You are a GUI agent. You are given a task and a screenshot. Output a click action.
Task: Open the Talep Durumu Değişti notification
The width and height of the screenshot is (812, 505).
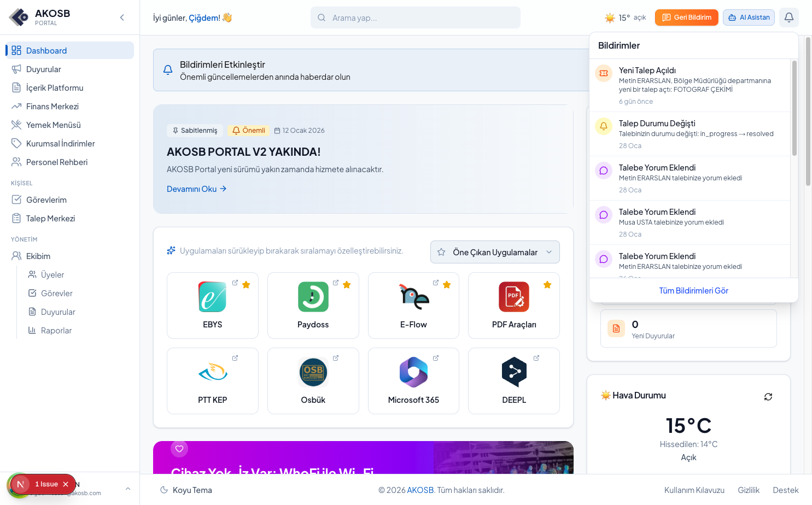(690, 134)
